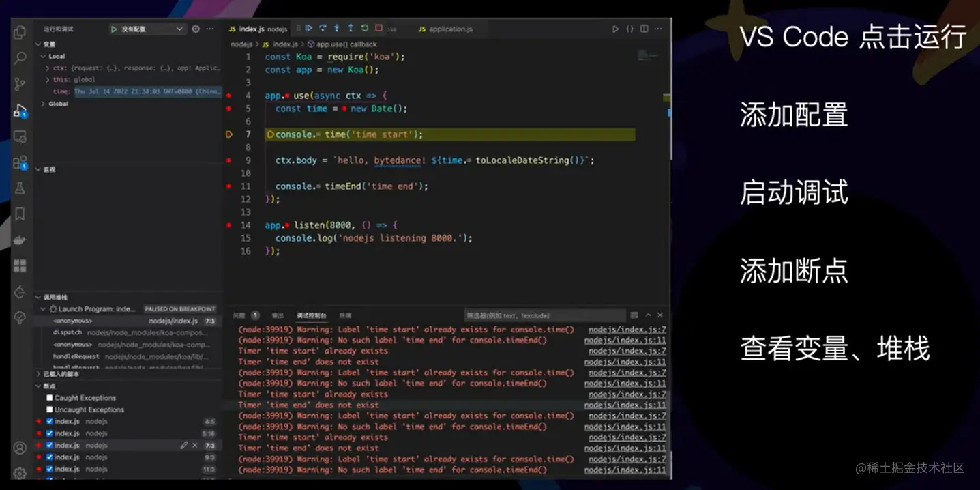Collapse the 断点 breakpoints section
The image size is (980, 490).
[38, 386]
